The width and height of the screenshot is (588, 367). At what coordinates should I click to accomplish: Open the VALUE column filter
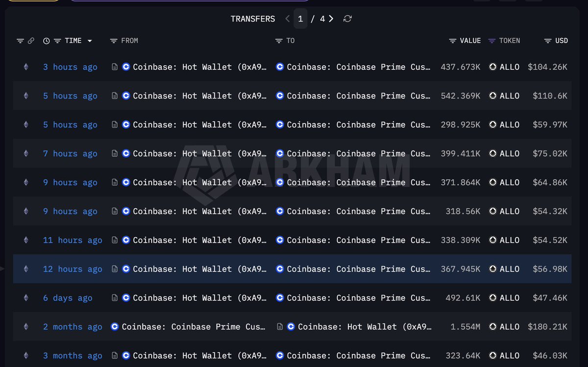coord(453,41)
